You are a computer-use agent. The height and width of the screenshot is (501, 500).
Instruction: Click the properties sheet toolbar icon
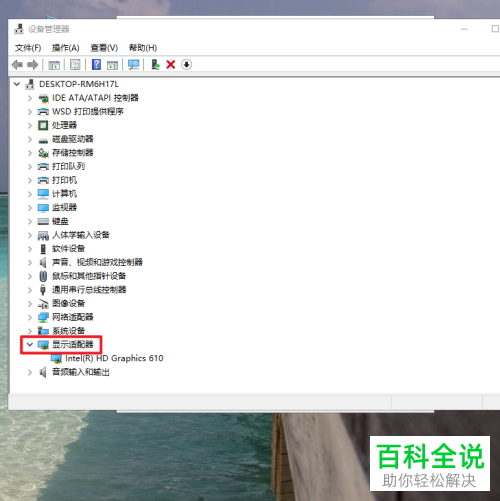tap(75, 65)
